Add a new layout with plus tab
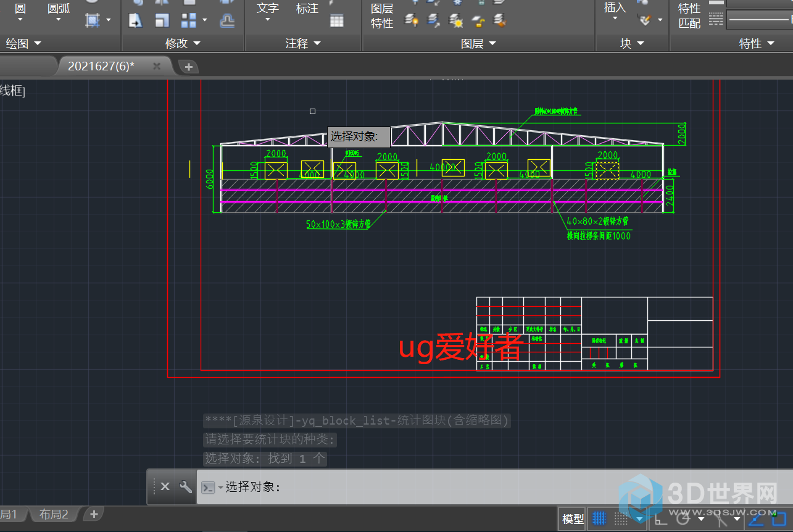The width and height of the screenshot is (793, 532). pos(94,513)
